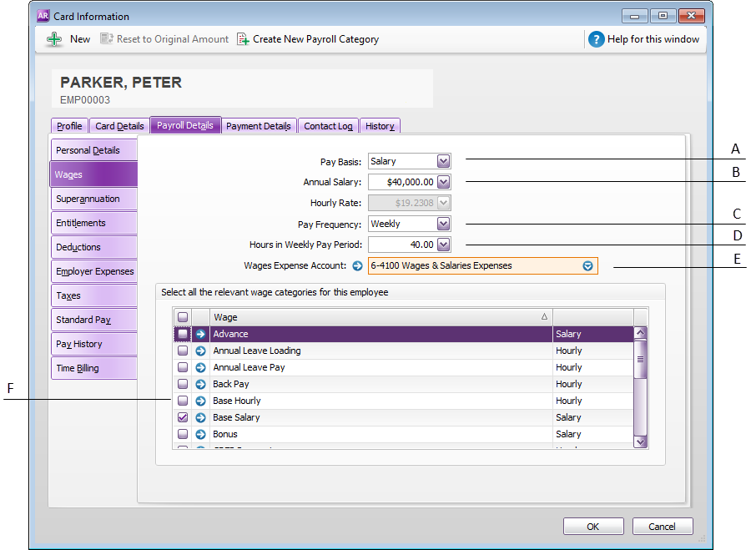This screenshot has height=550, width=756.
Task: Toggle the select-all wage categories checkbox
Action: point(183,317)
